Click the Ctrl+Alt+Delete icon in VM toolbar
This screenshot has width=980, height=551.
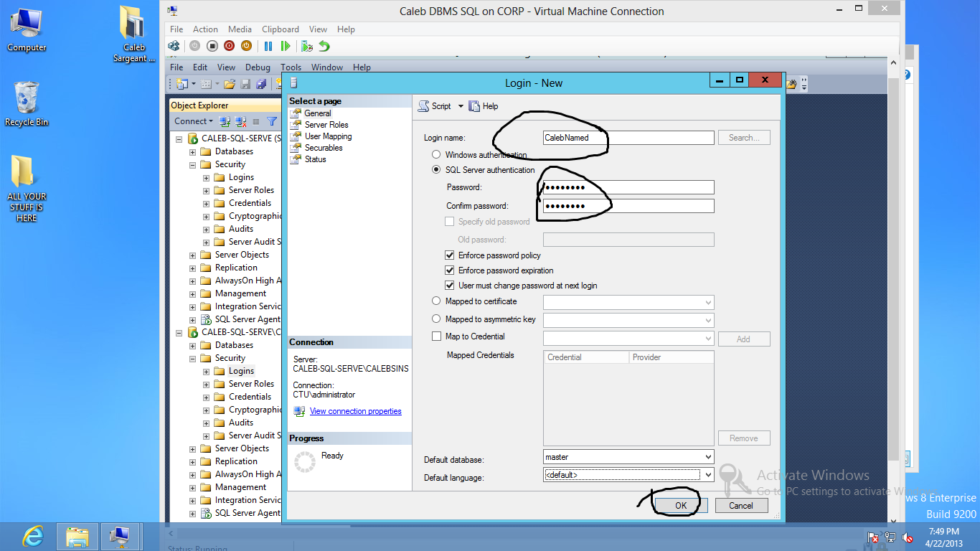pyautogui.click(x=174, y=46)
